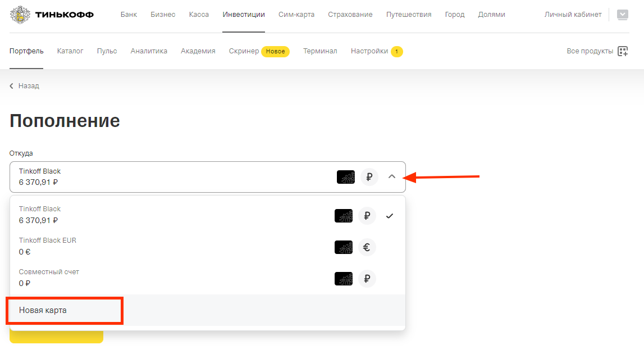Select the Новая карта option

pos(207,310)
